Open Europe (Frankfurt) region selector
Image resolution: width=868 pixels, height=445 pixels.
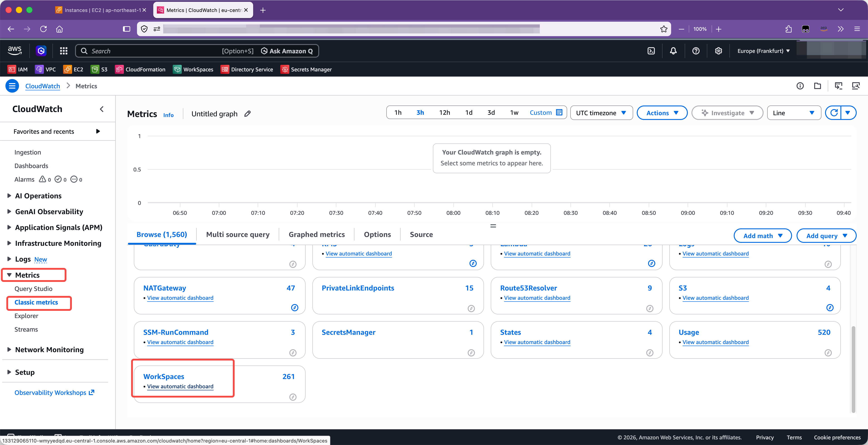(x=763, y=51)
